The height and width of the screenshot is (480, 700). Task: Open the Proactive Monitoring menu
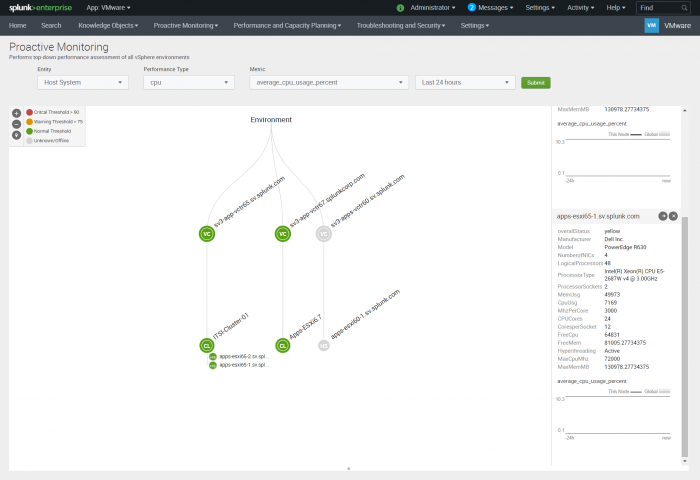186,25
